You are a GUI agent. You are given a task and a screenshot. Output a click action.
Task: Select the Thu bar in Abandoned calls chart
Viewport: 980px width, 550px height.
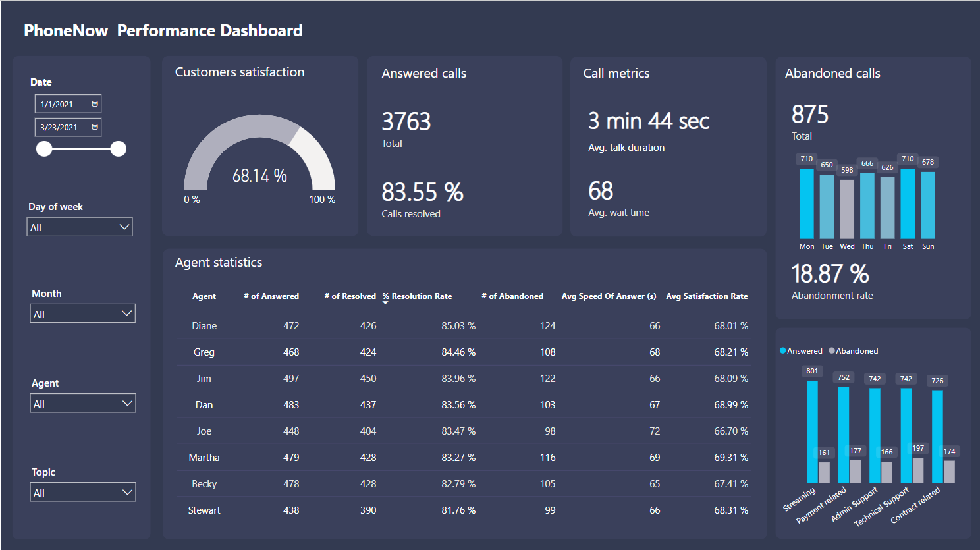pos(867,206)
